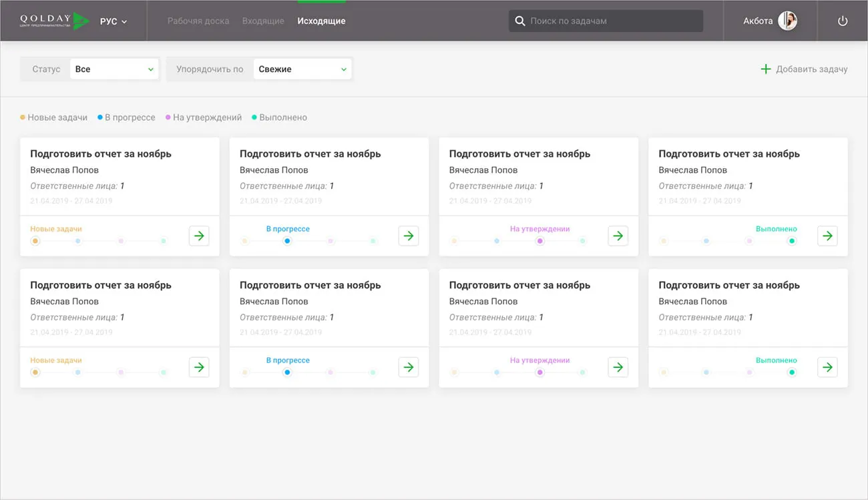Viewport: 868px width, 500px height.
Task: Open first top-row task via arrow button
Action: coord(199,236)
